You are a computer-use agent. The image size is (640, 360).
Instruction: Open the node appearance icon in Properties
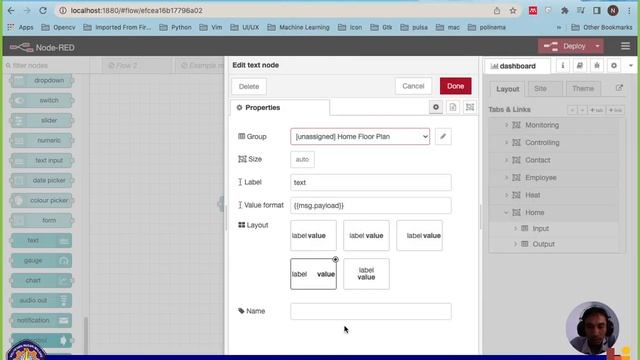coord(470,107)
